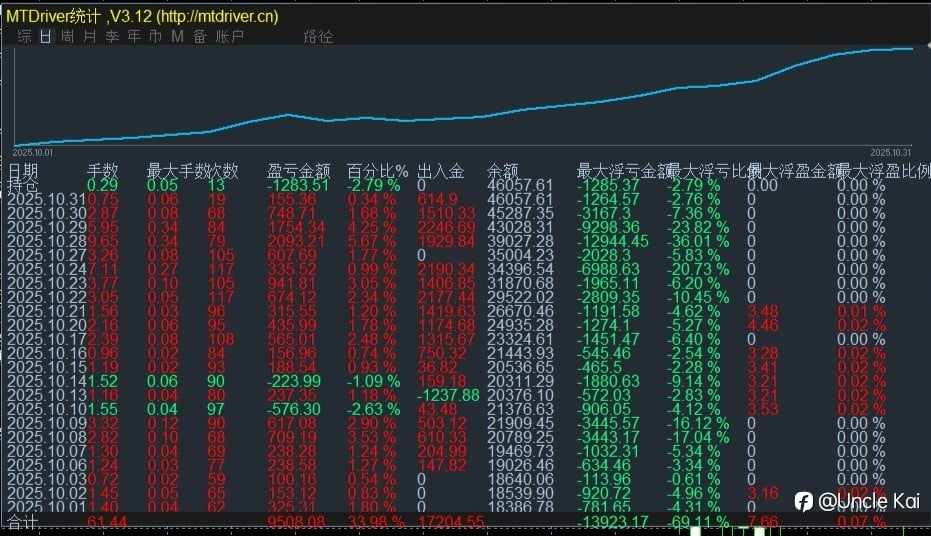Select the 2025.10.31 date row

tap(47, 199)
